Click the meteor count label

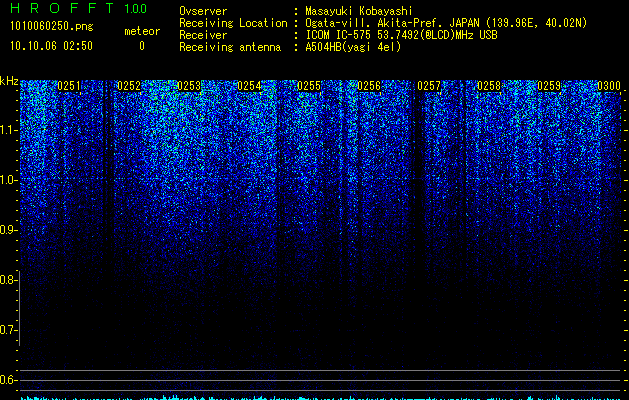pos(142,31)
